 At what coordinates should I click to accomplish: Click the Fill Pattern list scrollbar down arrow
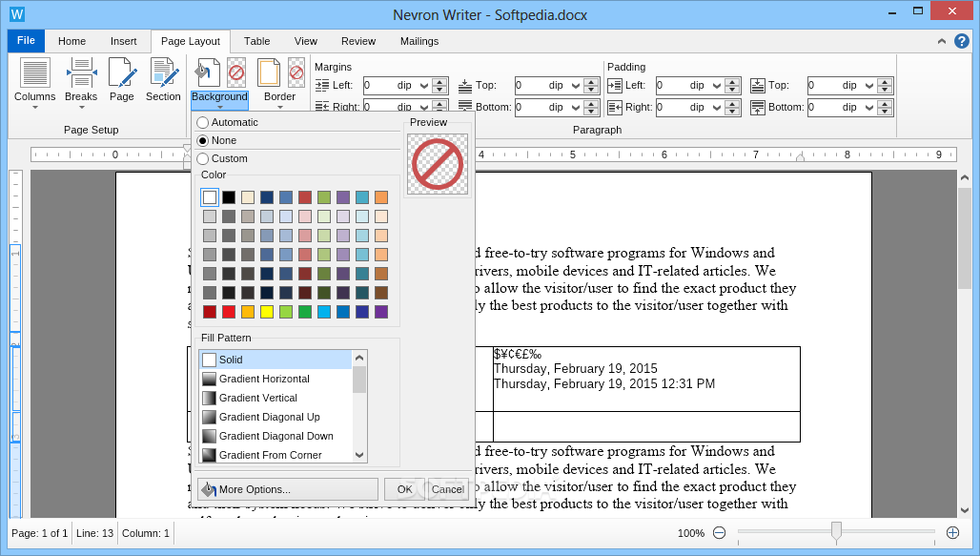(x=359, y=455)
